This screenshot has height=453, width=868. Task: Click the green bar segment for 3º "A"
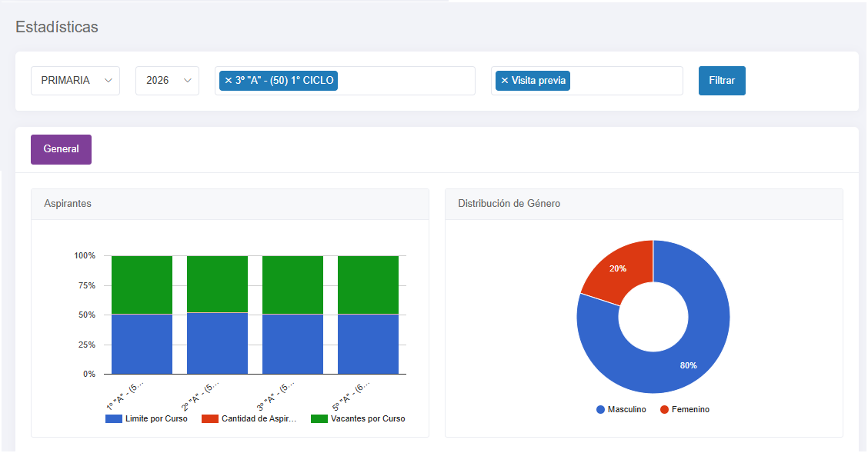point(292,285)
